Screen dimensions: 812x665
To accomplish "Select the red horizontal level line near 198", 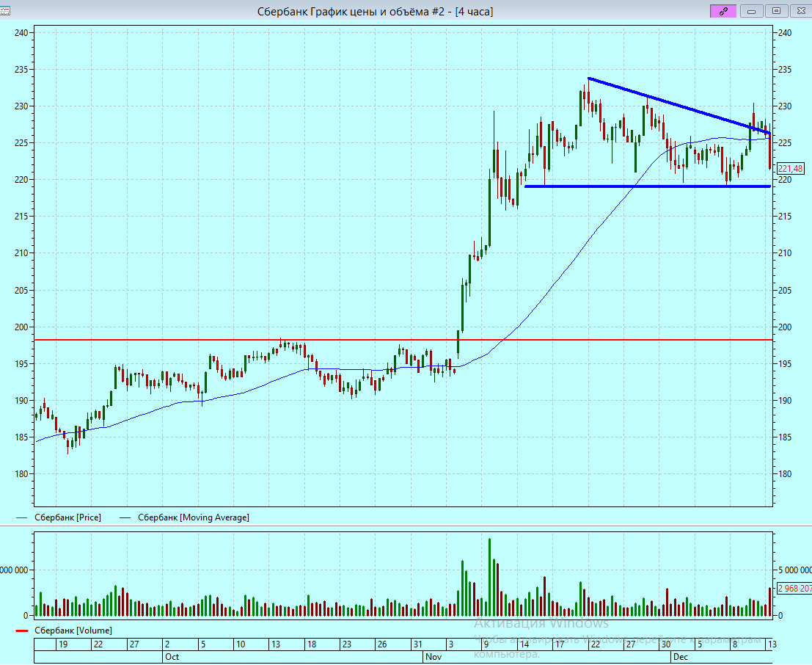I will click(403, 340).
